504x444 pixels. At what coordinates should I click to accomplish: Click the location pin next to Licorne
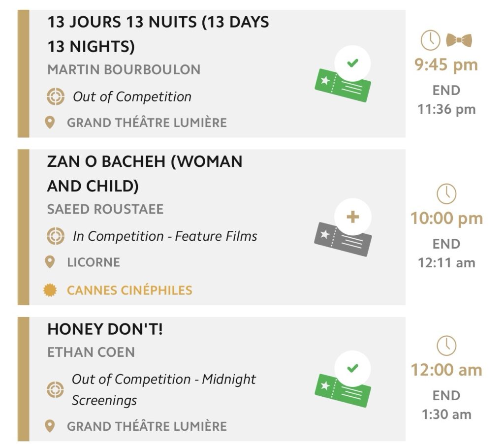[50, 262]
